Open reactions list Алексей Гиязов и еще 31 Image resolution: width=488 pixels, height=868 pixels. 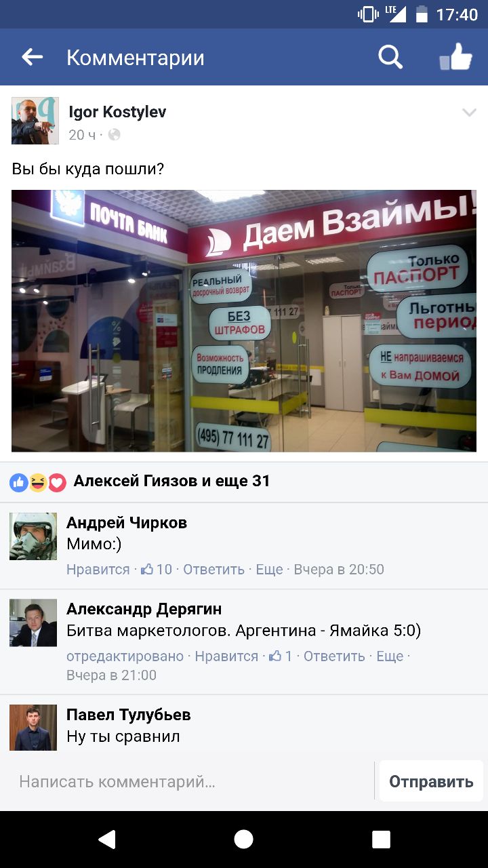click(x=171, y=481)
